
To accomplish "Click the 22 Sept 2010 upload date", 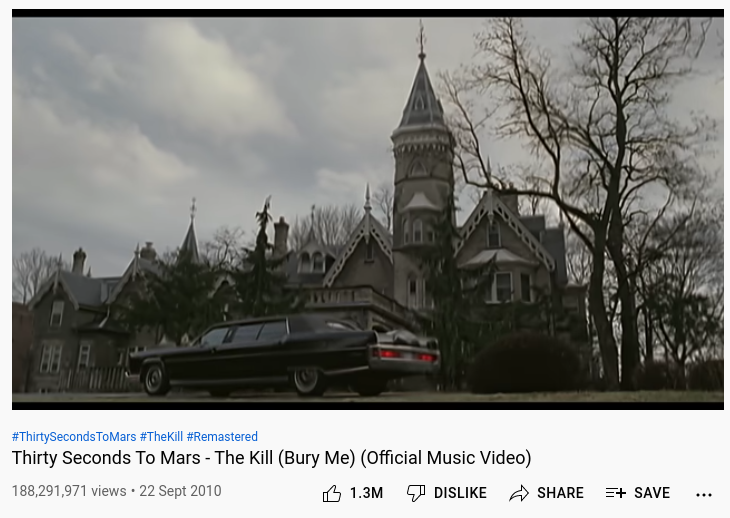I will 180,491.
